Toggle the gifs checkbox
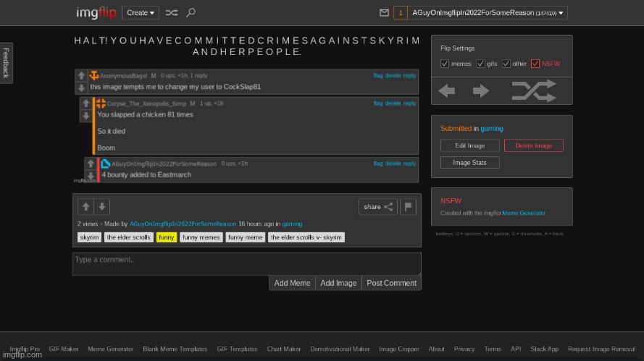 (480, 64)
